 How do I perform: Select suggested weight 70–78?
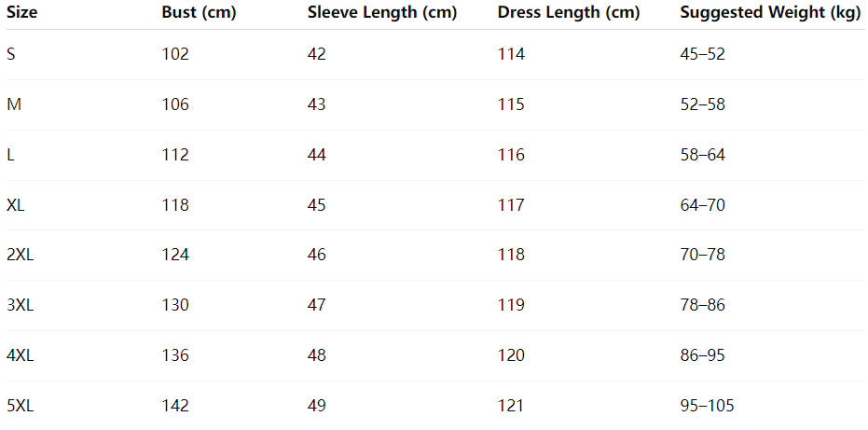(x=703, y=255)
